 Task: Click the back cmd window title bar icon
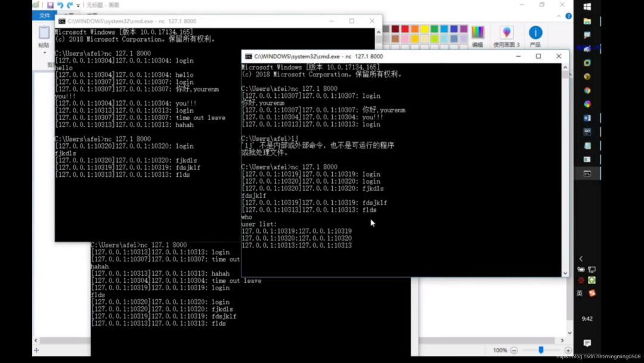click(x=61, y=21)
